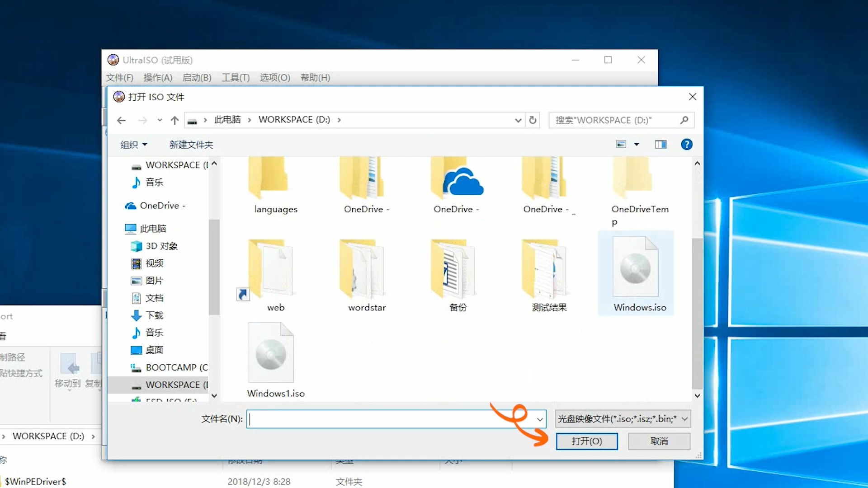The image size is (868, 488).
Task: Click WORKSPACE (D:) in background Explorer address bar
Action: coord(48,436)
